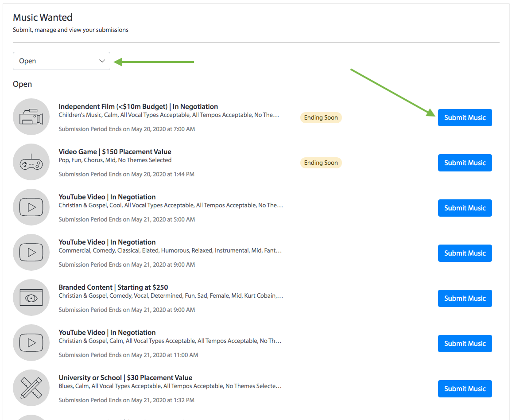Screen dimensions: 512x420
Task: Click the deadline 'May 21, 2020 at 5:00 AM'
Action: pos(163,219)
